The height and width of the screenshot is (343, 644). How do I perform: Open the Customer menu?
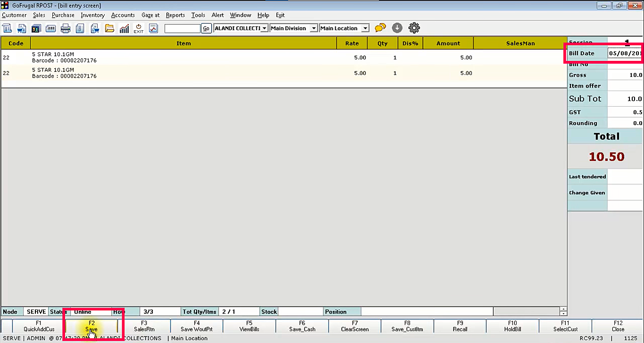[x=14, y=15]
